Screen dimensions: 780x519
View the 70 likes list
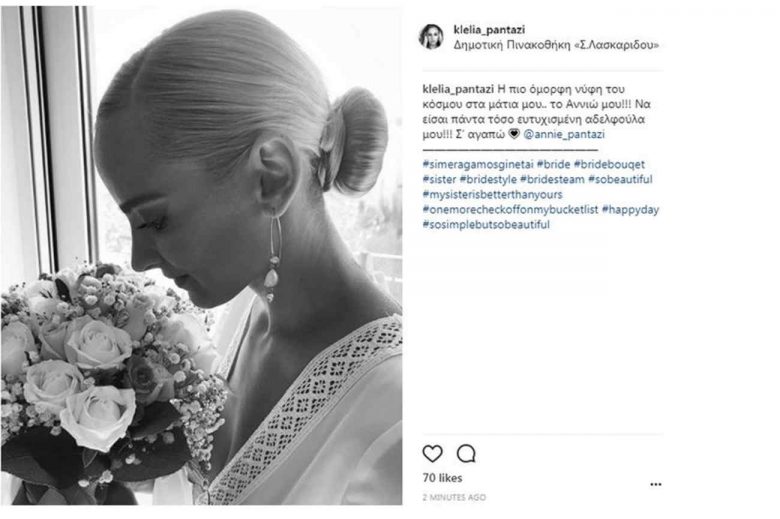442,478
